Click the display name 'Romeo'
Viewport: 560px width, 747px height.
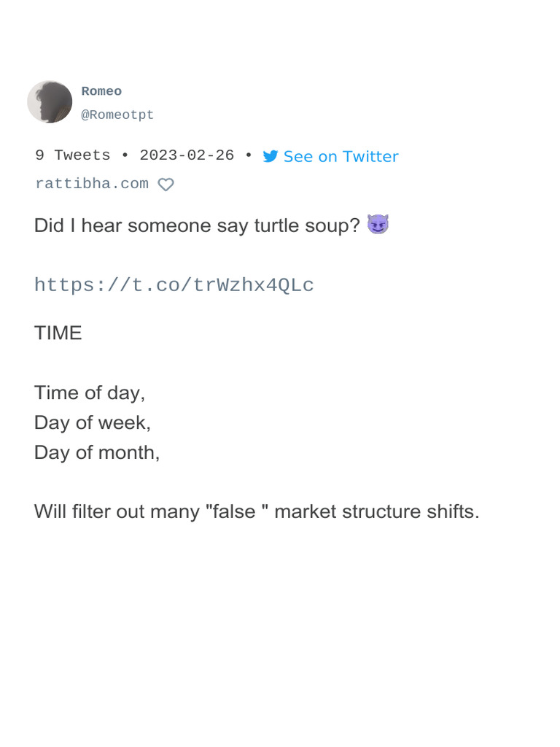(x=101, y=91)
